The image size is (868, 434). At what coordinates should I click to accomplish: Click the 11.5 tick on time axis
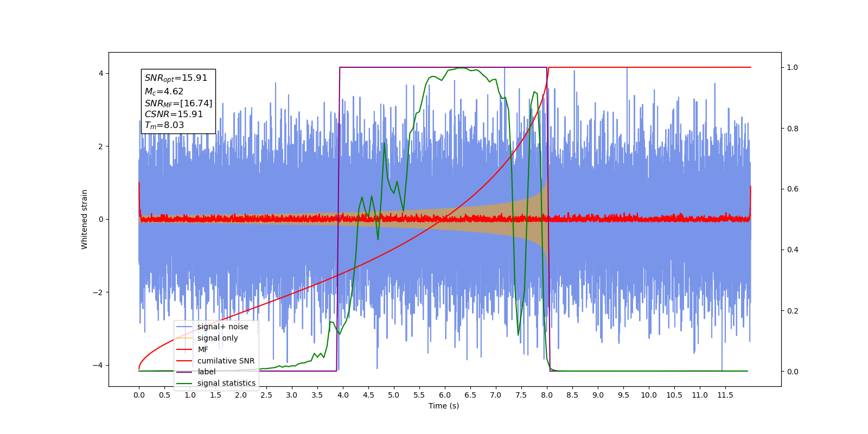[725, 395]
